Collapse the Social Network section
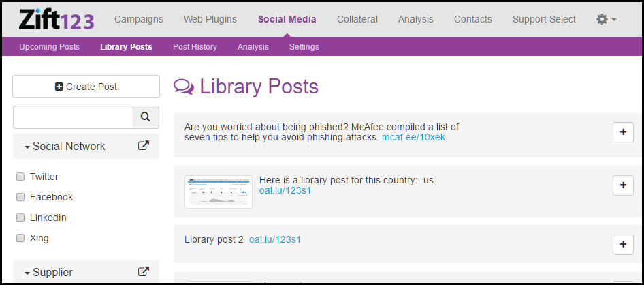This screenshot has height=285, width=644. pos(65,146)
